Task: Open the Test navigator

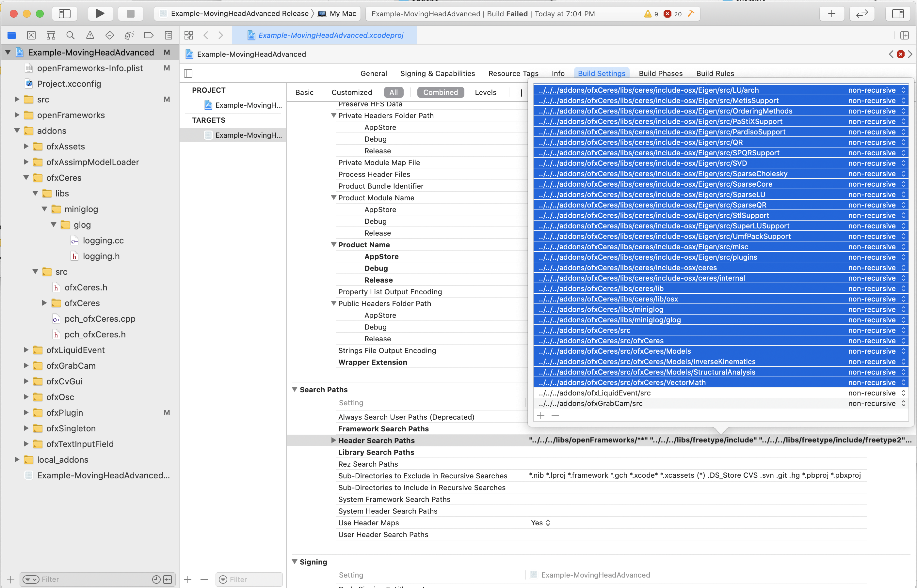Action: click(110, 35)
